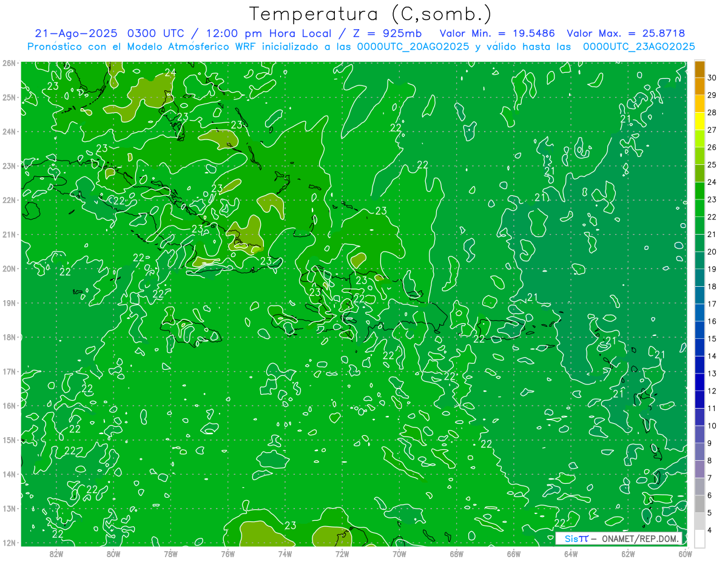This screenshot has height=562, width=728.
Task: Pick the blue swatch between 14 and 15
Action: 699,347
